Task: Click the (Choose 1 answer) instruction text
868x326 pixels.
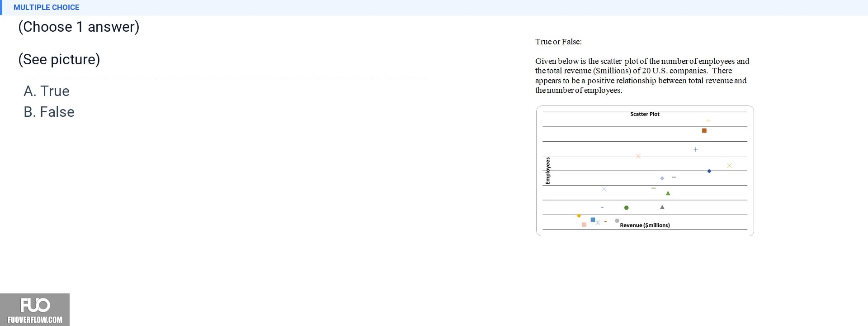Action: pyautogui.click(x=79, y=27)
